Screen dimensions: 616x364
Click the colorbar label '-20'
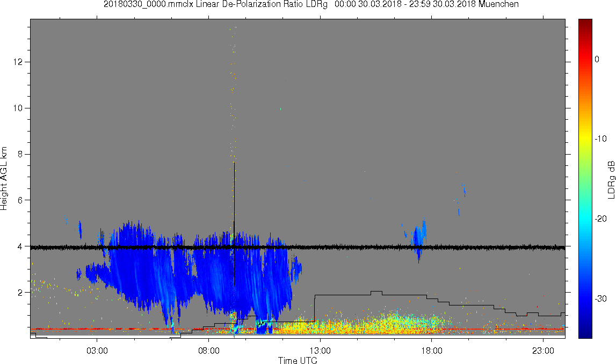(x=600, y=219)
